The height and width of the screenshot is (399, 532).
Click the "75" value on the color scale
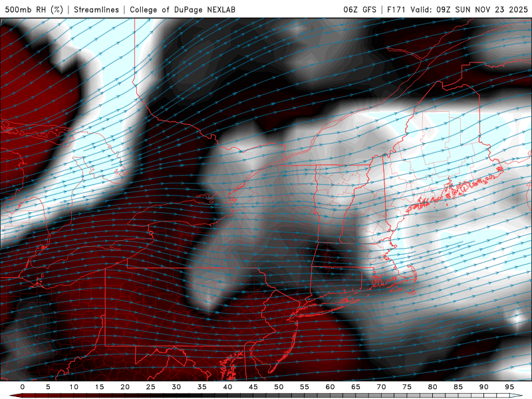click(x=407, y=387)
